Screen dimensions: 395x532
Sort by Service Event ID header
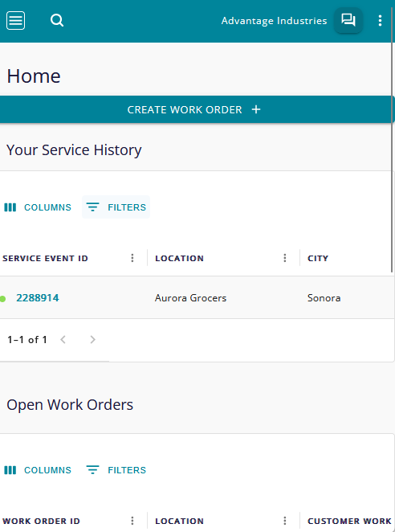[45, 259]
